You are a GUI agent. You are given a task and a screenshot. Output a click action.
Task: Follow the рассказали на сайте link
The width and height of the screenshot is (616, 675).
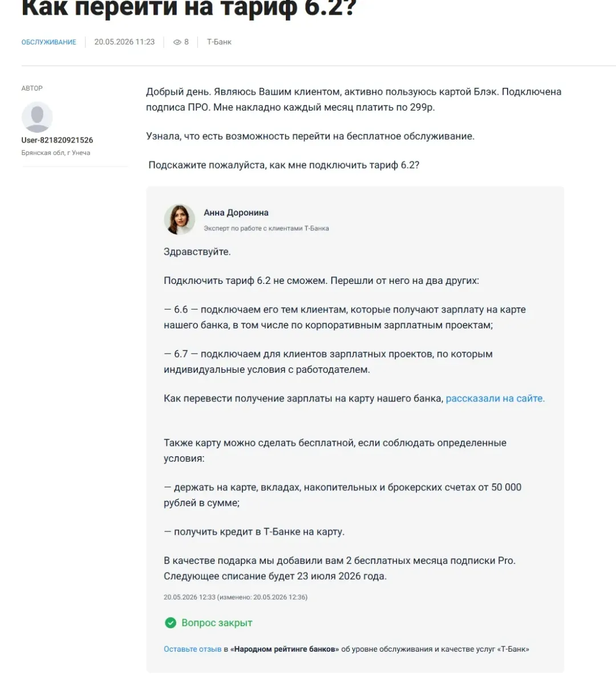coord(495,399)
